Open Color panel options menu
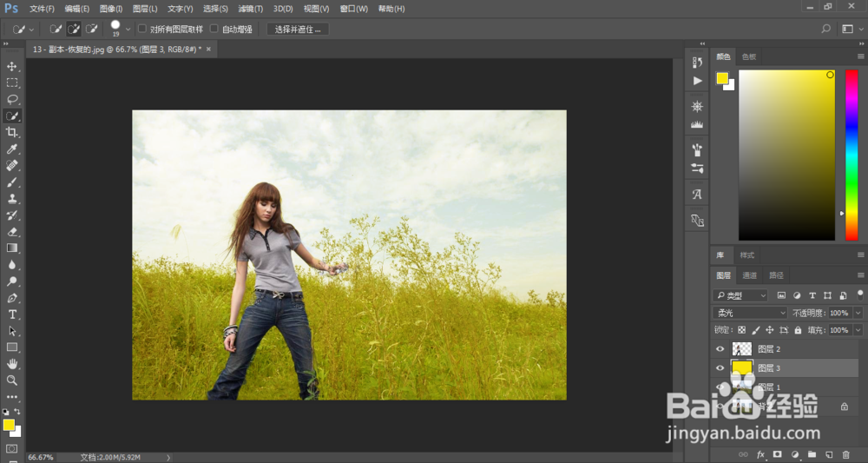This screenshot has width=868, height=463. (x=860, y=56)
